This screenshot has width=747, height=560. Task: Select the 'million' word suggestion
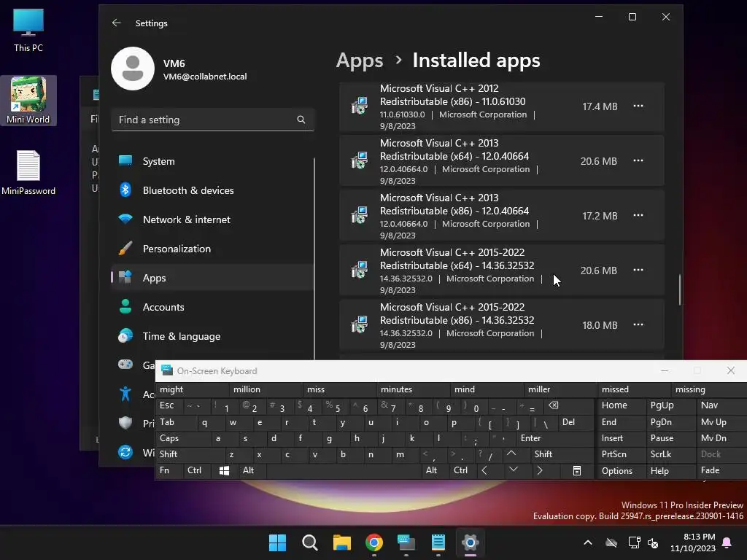[266, 389]
